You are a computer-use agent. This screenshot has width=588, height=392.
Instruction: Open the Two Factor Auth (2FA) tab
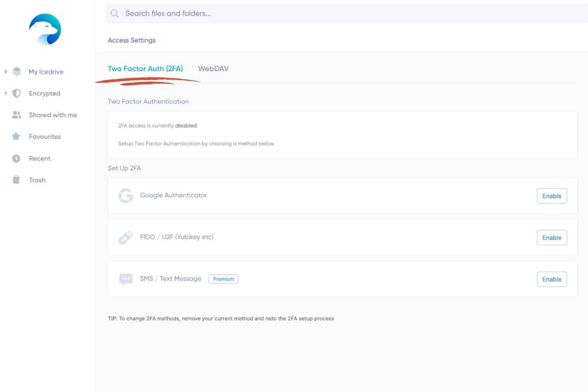pyautogui.click(x=145, y=69)
